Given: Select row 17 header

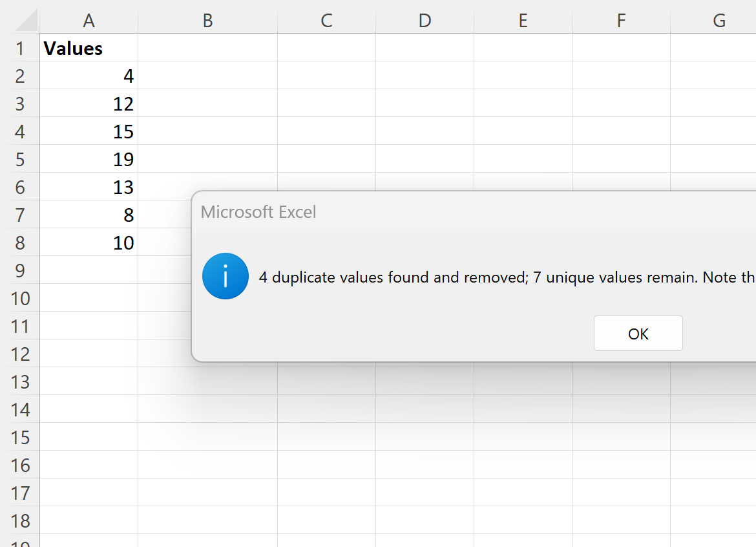Looking at the screenshot, I should tap(20, 493).
